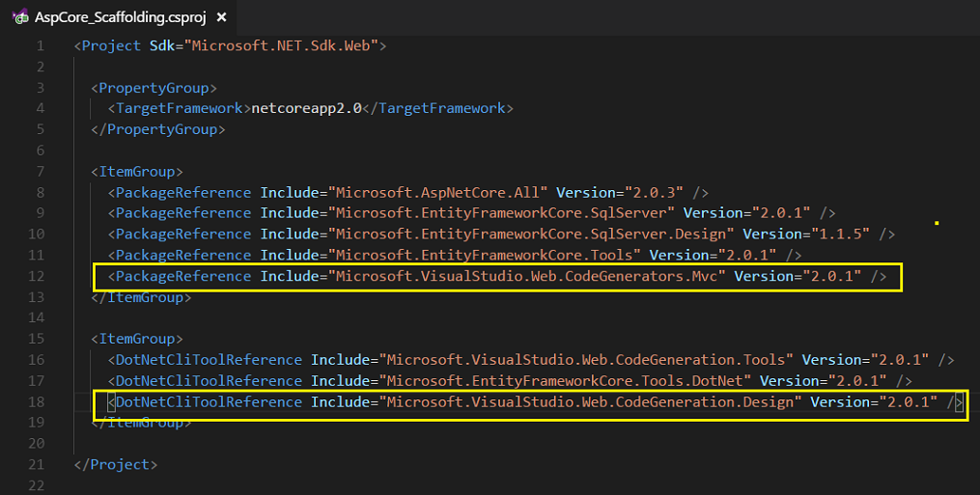Click "Microsoft.EntityFrameworkCore.SqlServer.Design" package name

pos(531,234)
